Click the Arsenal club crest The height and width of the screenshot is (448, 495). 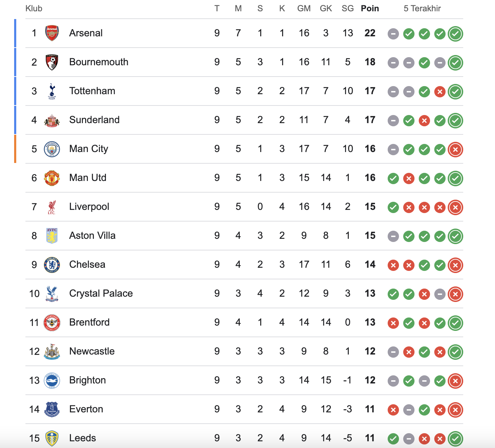pos(52,33)
